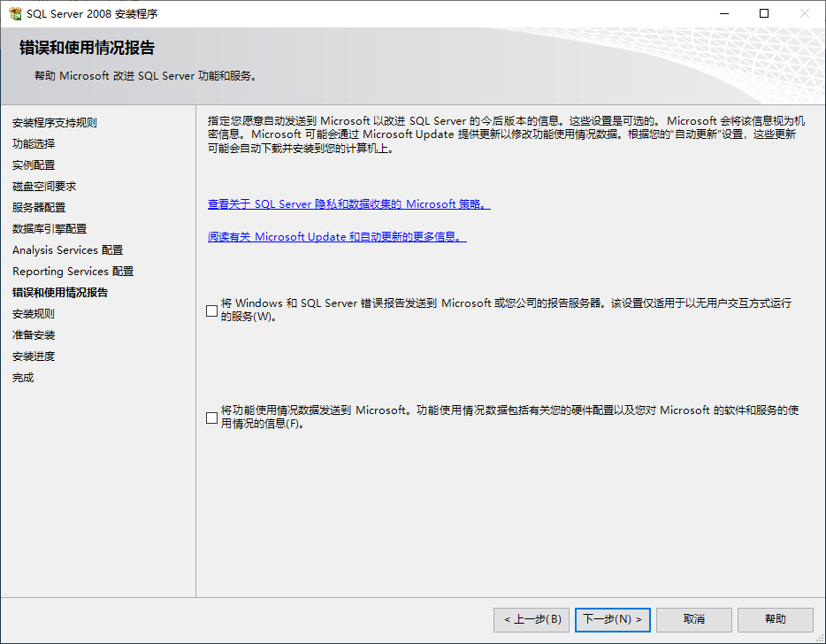Select the 磁盘空间要求 step
Image resolution: width=826 pixels, height=644 pixels.
(x=44, y=186)
